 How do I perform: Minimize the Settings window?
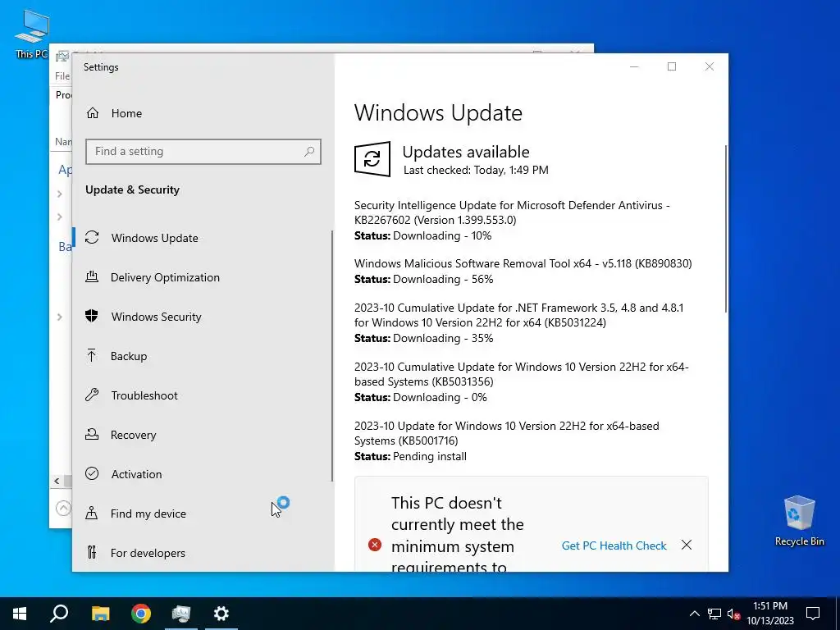[634, 66]
